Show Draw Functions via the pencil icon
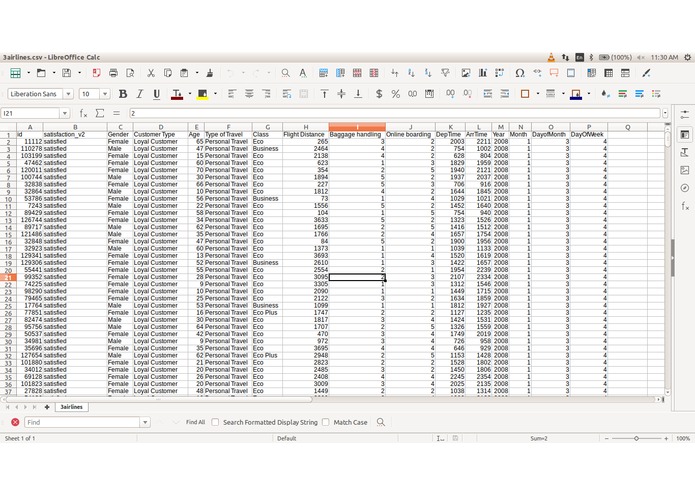The height and width of the screenshot is (494, 695). [646, 73]
